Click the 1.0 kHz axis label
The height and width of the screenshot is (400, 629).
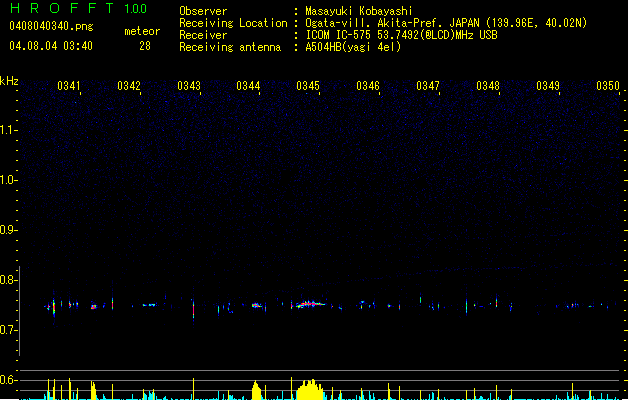coord(8,180)
